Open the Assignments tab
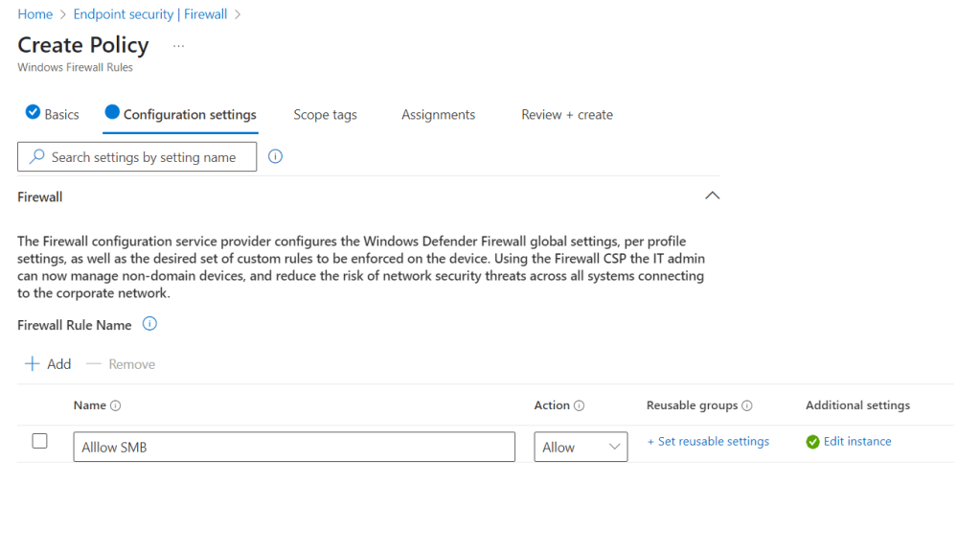Image resolution: width=980 pixels, height=554 pixels. pos(438,114)
